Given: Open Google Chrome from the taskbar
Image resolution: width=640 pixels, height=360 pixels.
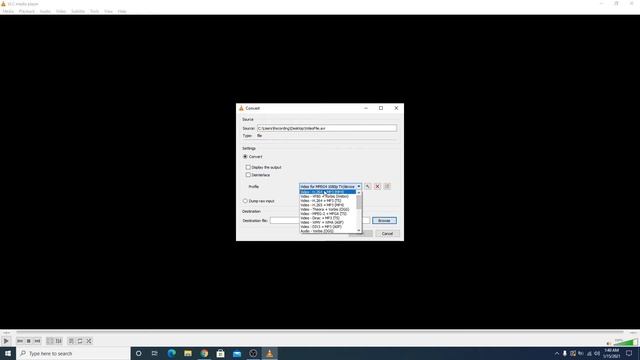Looking at the screenshot, I should coord(204,353).
